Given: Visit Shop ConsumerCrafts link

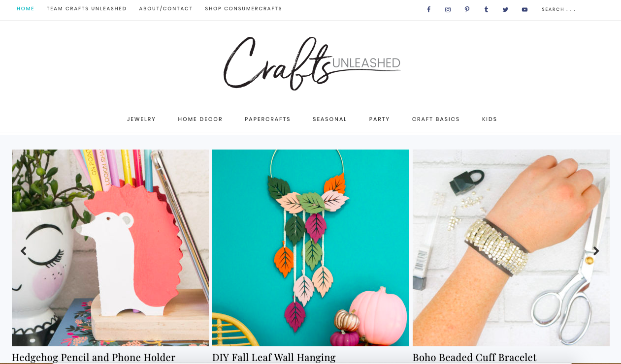Looking at the screenshot, I should 243,9.
